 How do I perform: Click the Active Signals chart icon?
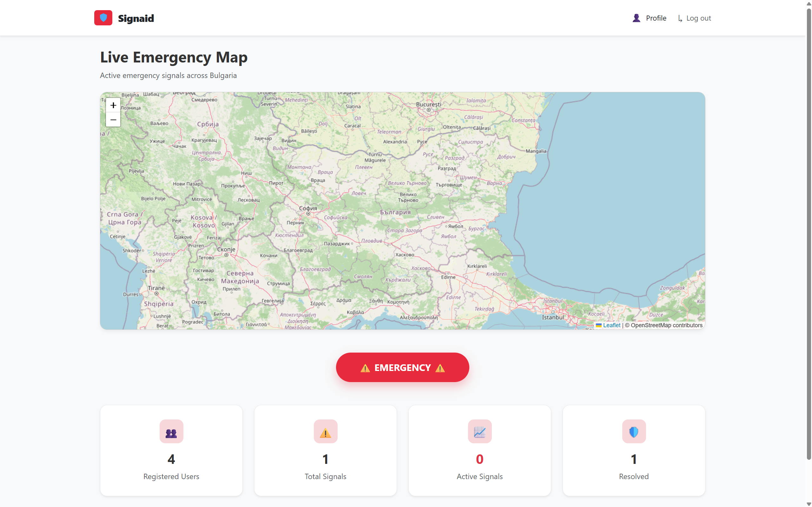point(479,432)
